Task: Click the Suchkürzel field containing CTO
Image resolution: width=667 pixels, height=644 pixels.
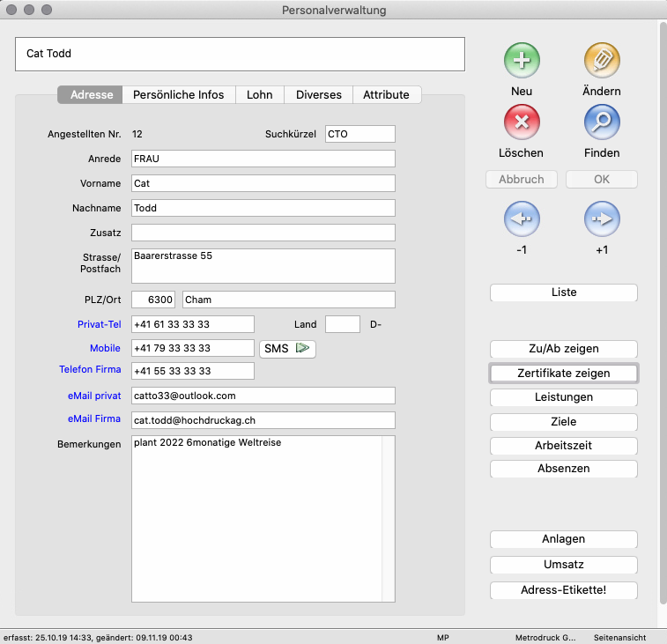Action: point(359,135)
